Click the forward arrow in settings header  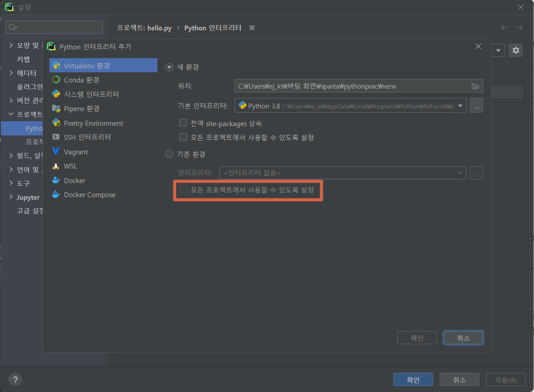point(519,27)
